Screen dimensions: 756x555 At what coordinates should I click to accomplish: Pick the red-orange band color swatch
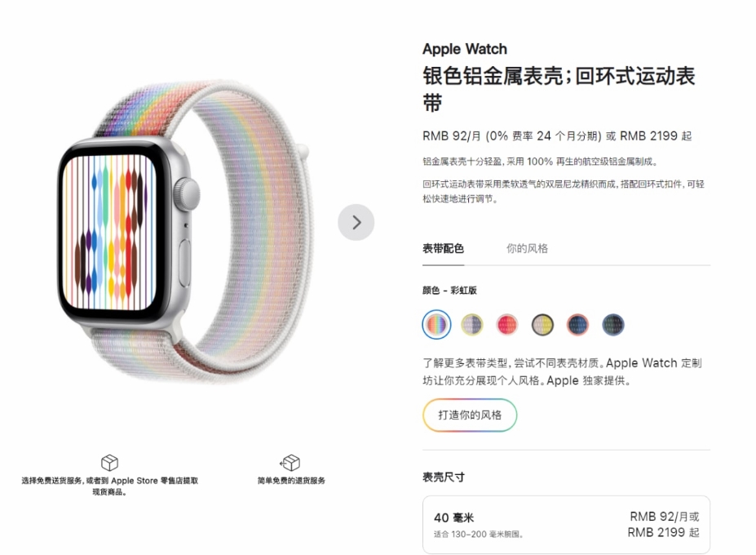[x=507, y=324]
